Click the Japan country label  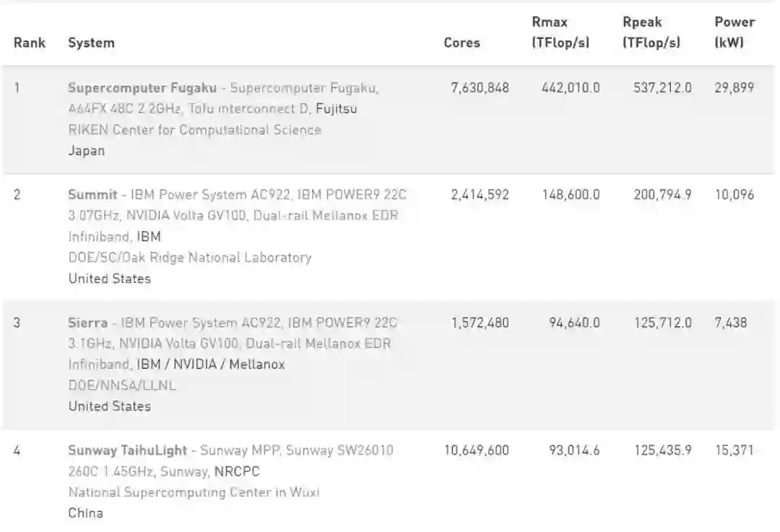click(86, 151)
